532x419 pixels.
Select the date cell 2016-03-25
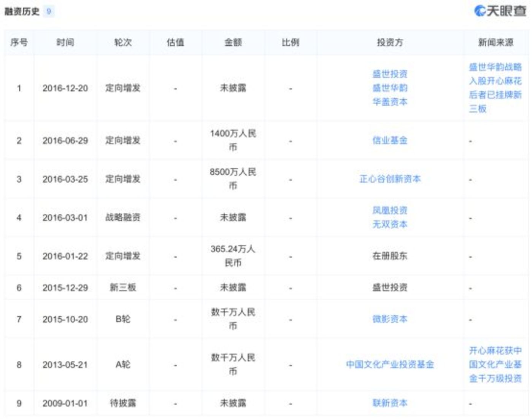coord(65,179)
